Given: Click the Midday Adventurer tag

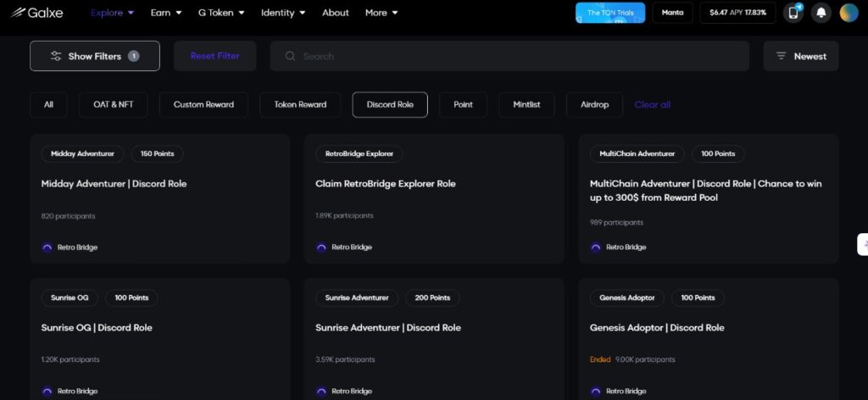Looking at the screenshot, I should [82, 153].
